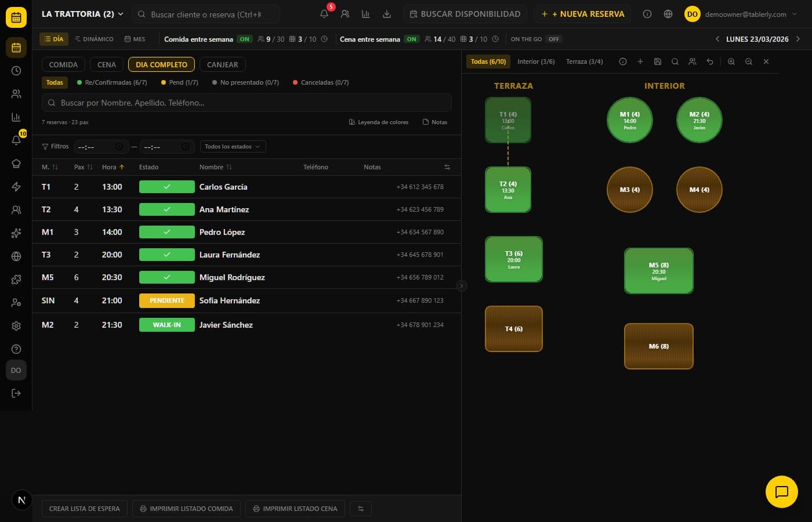Filter by No presentado (0/7) status

[x=246, y=82]
